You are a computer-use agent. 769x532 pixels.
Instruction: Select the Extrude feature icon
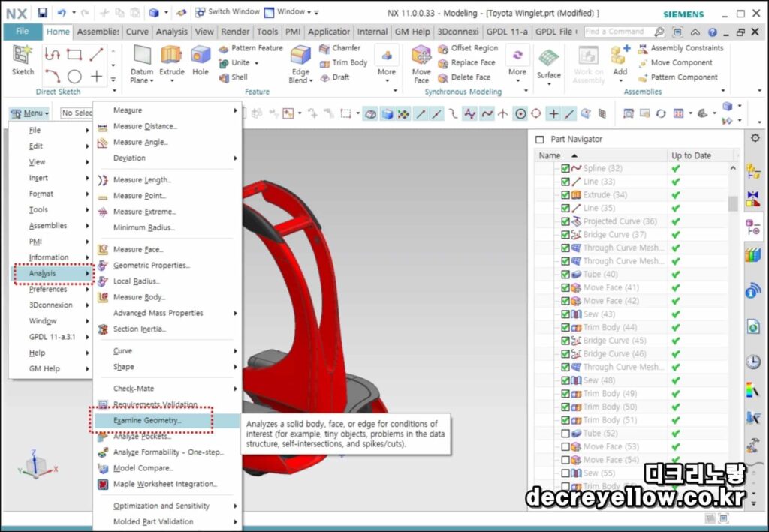(172, 55)
